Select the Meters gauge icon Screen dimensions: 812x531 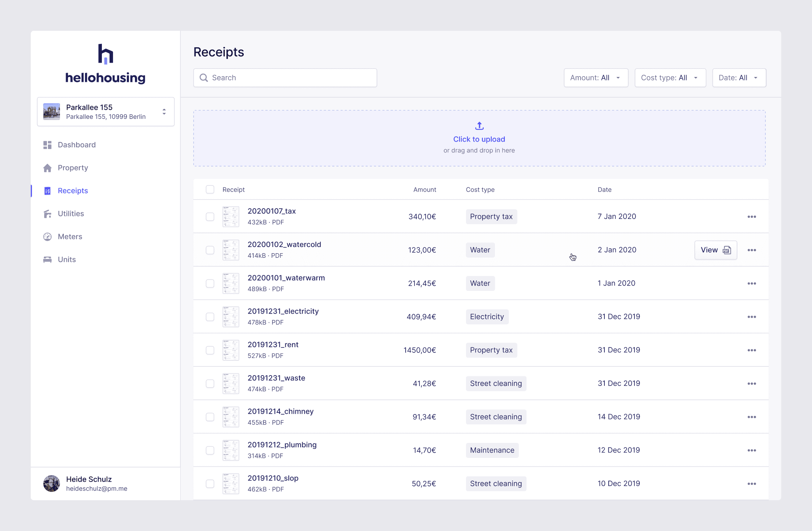[x=47, y=237]
